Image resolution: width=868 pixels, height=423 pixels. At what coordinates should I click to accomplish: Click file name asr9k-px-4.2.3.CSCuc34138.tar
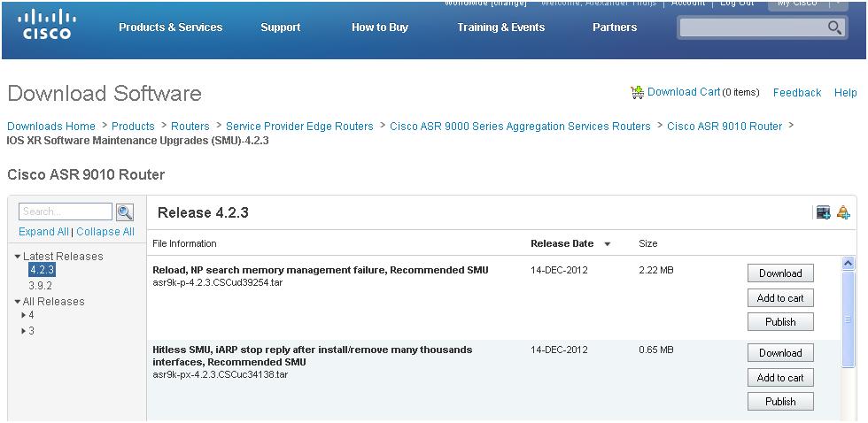pos(220,374)
